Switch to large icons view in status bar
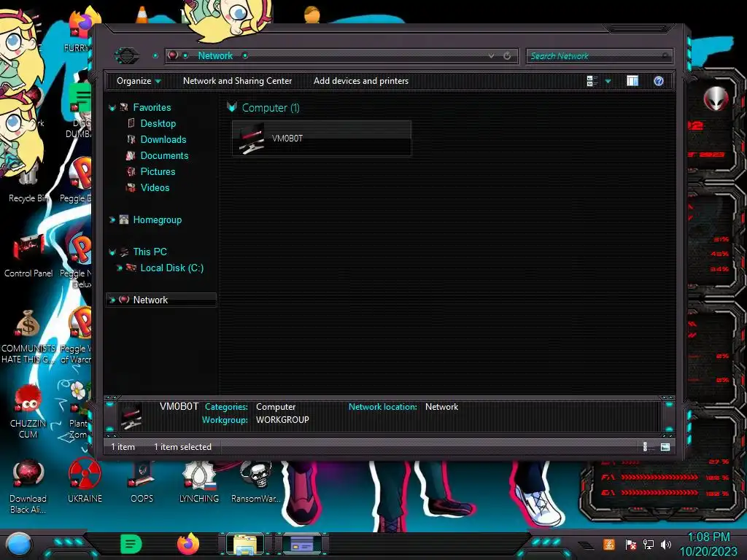The image size is (747, 560). point(665,447)
